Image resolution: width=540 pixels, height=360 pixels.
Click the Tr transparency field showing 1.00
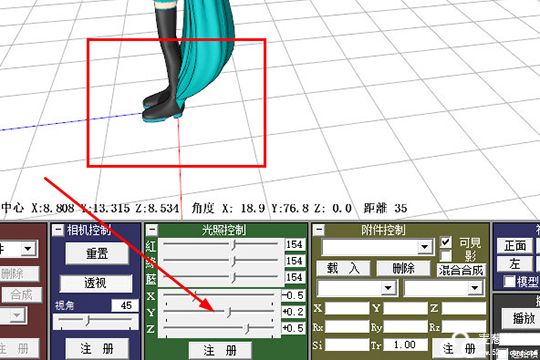pyautogui.click(x=405, y=344)
